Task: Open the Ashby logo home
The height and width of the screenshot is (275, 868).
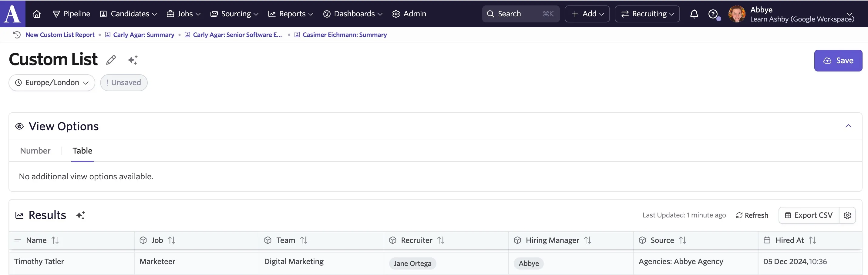Action: pos(12,13)
